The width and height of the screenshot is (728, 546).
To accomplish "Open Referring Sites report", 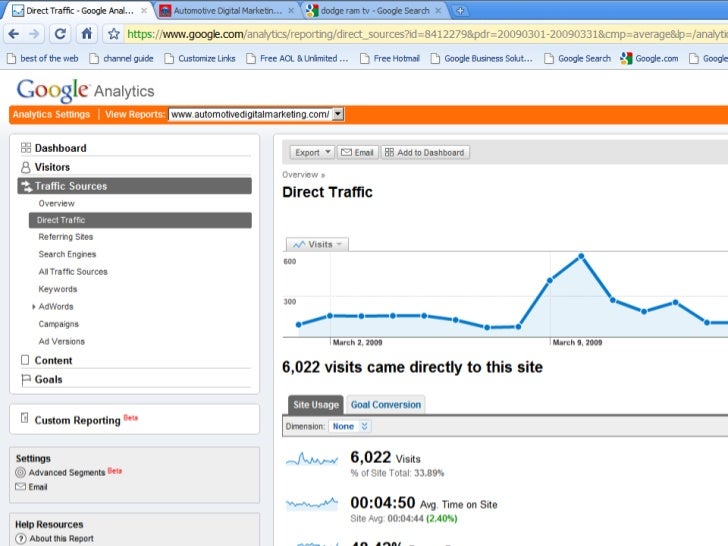I will (65, 237).
